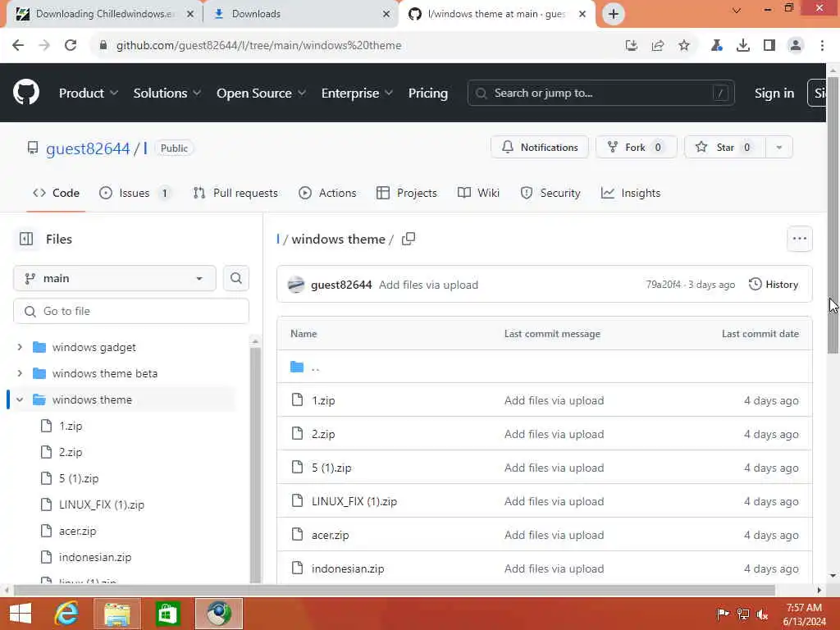Open the Windows Store taskbar icon
840x630 pixels.
[x=167, y=614]
